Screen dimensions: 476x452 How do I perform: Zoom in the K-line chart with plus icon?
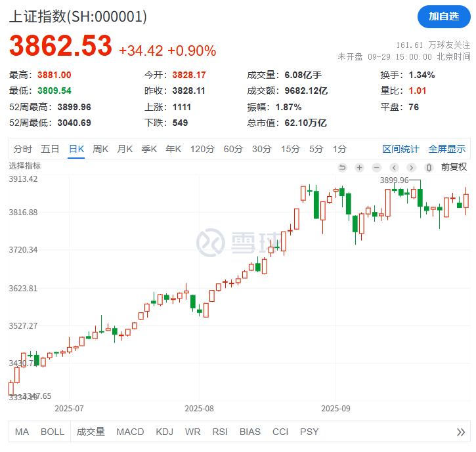tap(359, 167)
